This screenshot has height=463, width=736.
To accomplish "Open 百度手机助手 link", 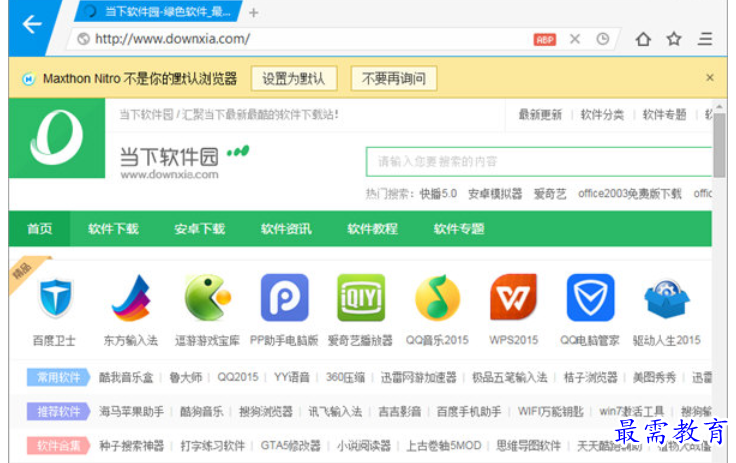I will pos(469,412).
